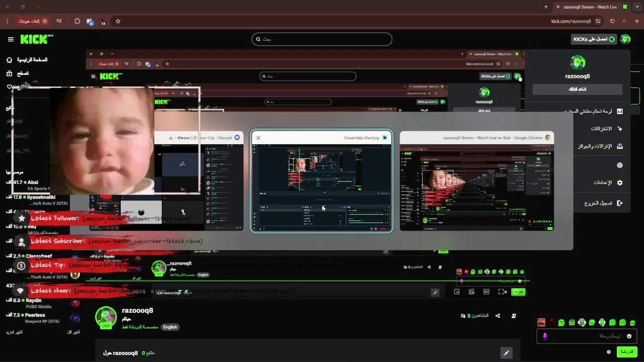Log out via تسجيل الخروج
Image resolution: width=644 pixels, height=362 pixels.
603,203
